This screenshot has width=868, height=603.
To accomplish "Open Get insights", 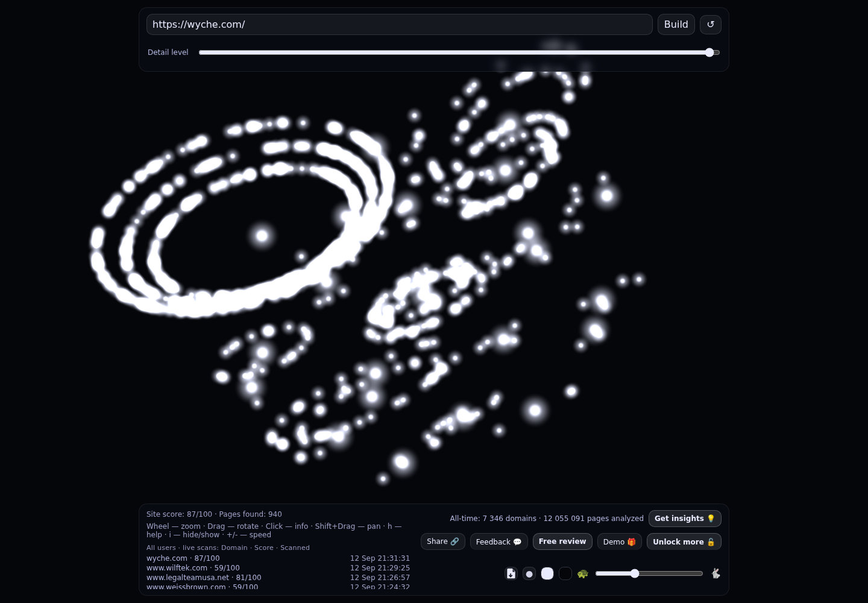I will click(x=685, y=519).
